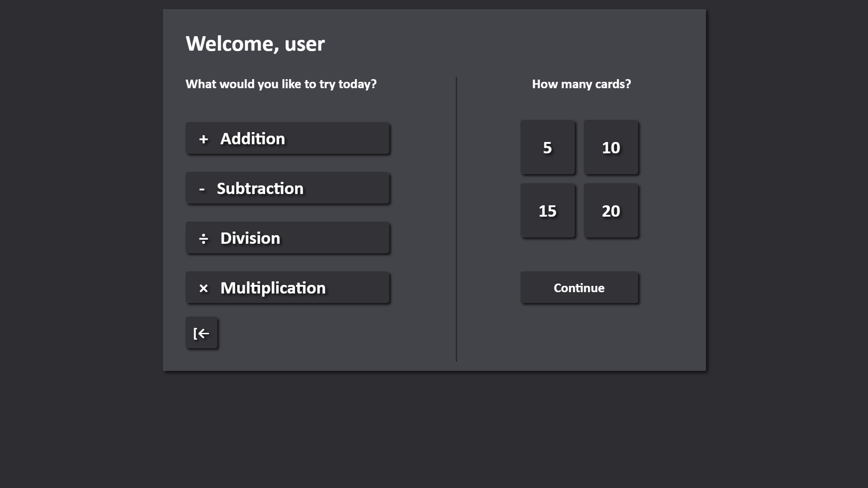868x488 pixels.
Task: Click the multiplication cross icon
Action: click(x=204, y=288)
